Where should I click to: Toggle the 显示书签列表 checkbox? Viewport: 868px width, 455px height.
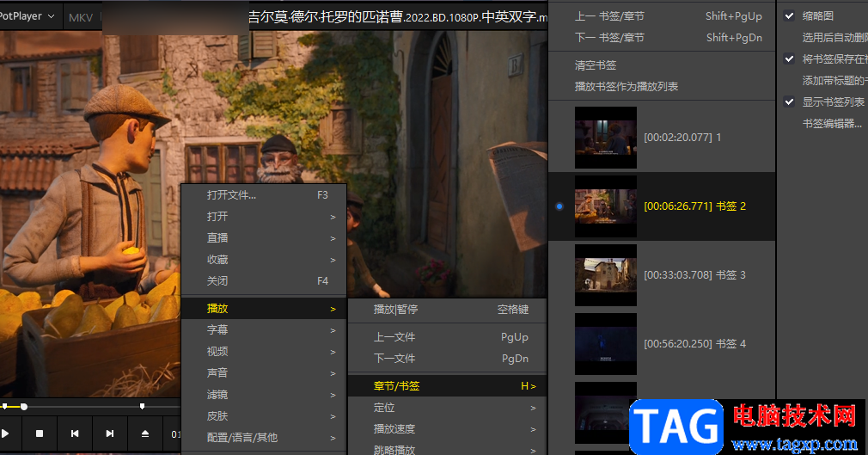[x=790, y=102]
